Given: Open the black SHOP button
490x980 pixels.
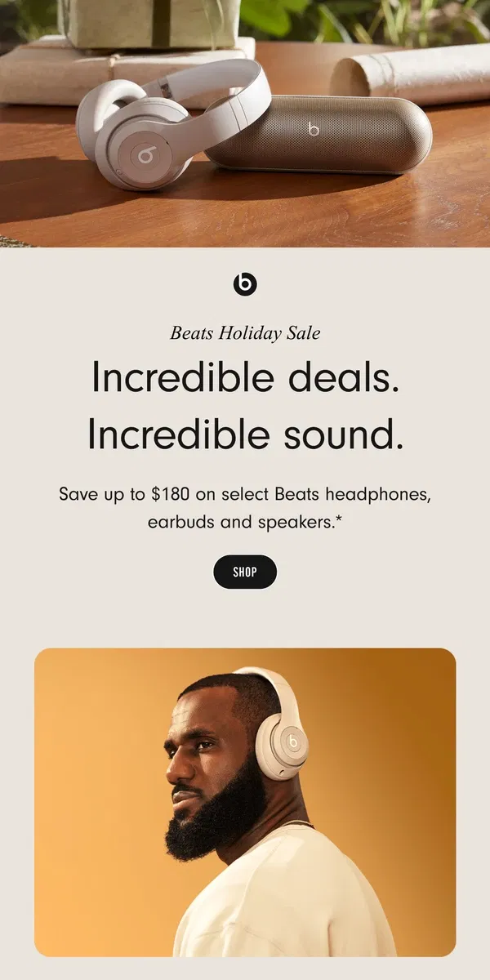Looking at the screenshot, I should point(245,572).
